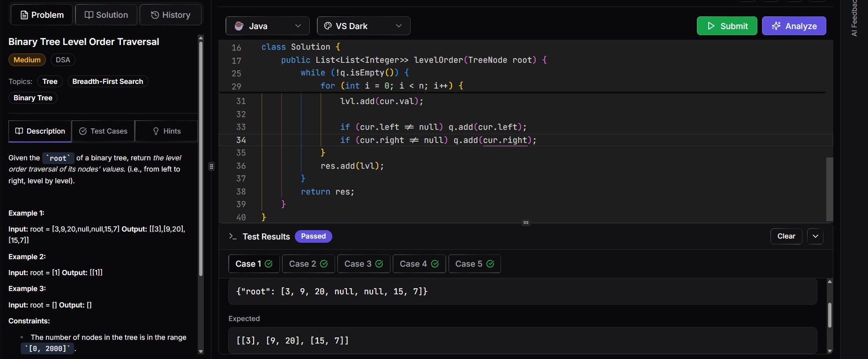Expand the VS Dark theme selector
Viewport: 868px width, 359px height.
pos(363,26)
